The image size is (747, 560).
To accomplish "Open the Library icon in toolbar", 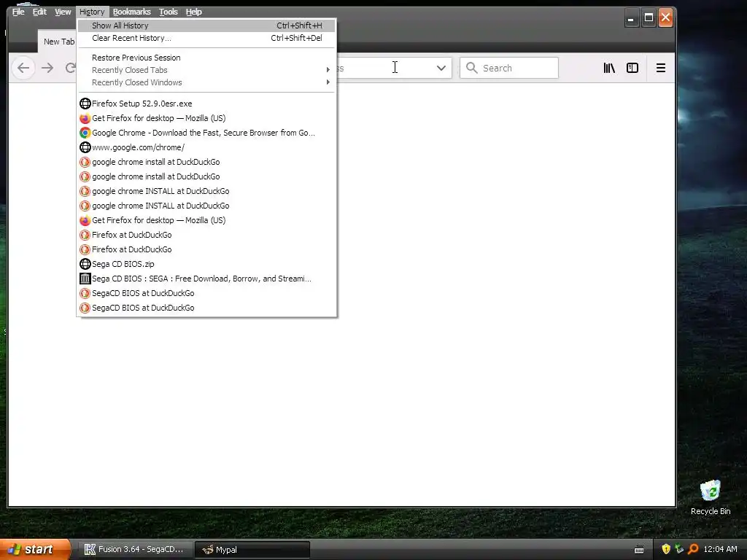I will point(609,68).
